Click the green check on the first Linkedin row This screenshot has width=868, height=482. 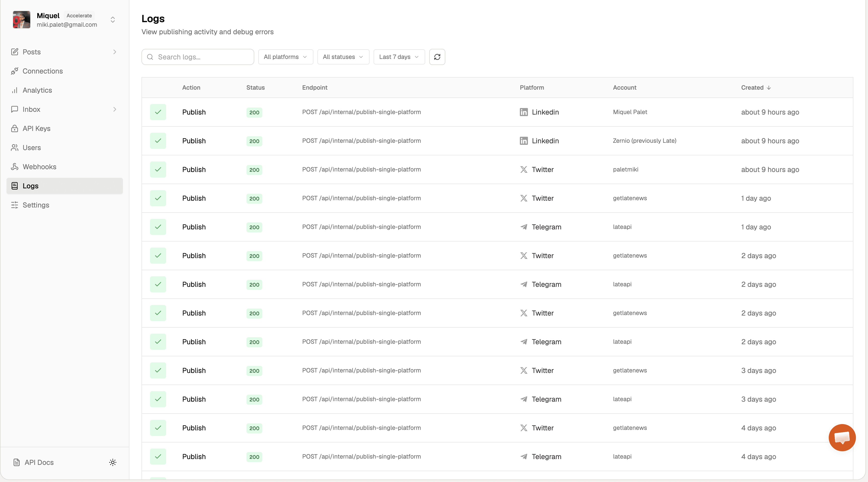[x=158, y=112]
